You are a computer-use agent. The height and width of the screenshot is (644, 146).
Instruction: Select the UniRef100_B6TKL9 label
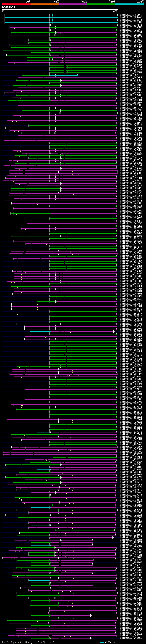(x=131, y=78)
